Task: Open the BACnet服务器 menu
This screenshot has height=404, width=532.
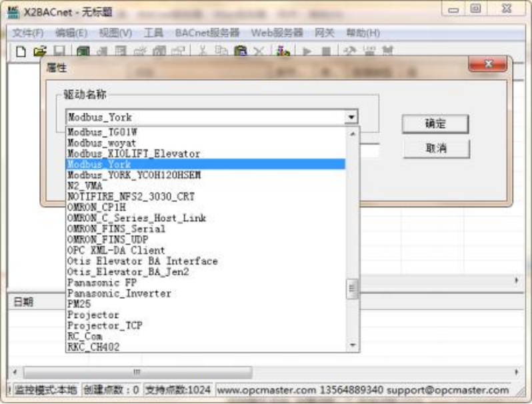Action: coord(207,33)
